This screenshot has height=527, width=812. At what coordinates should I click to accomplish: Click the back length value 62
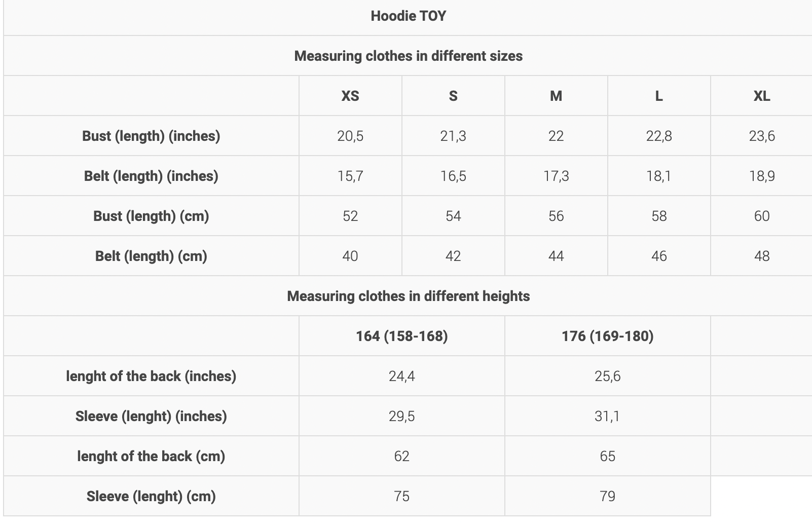401,456
